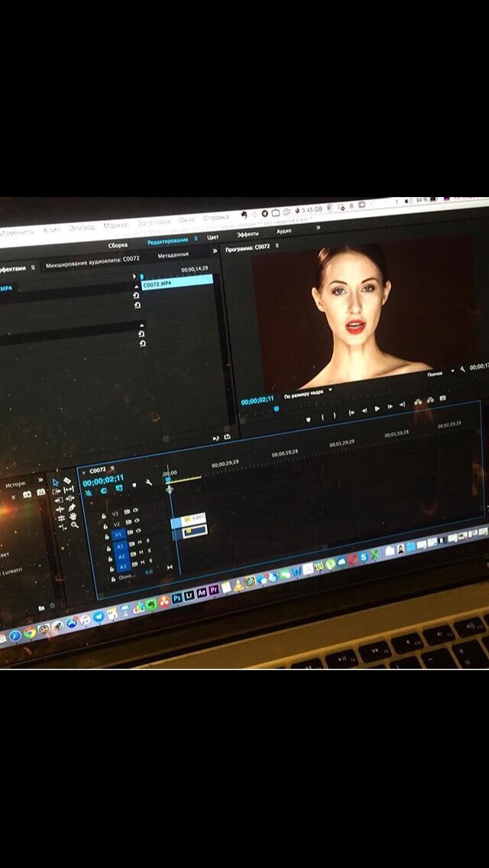Step forward one frame
The width and height of the screenshot is (489, 868).
tap(390, 406)
